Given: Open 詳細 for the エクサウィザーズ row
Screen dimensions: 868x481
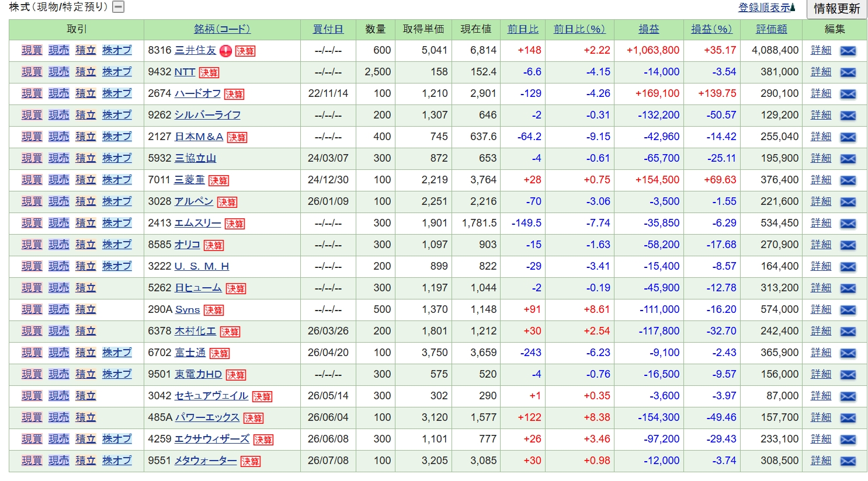Looking at the screenshot, I should 821,439.
